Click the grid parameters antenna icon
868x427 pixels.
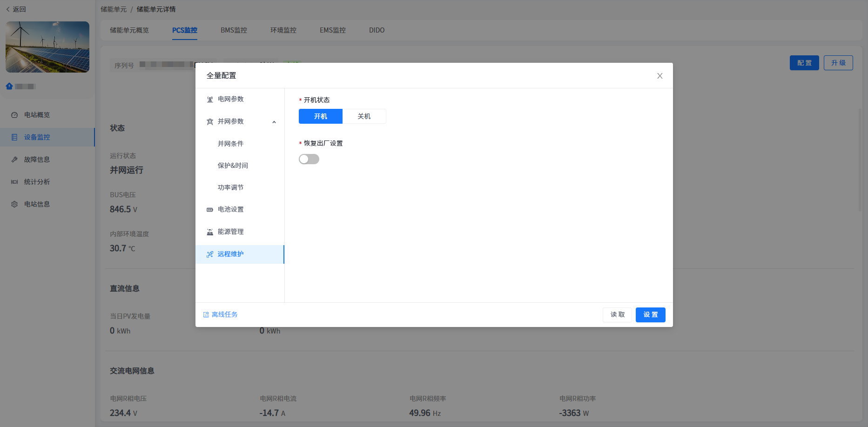[x=210, y=100]
